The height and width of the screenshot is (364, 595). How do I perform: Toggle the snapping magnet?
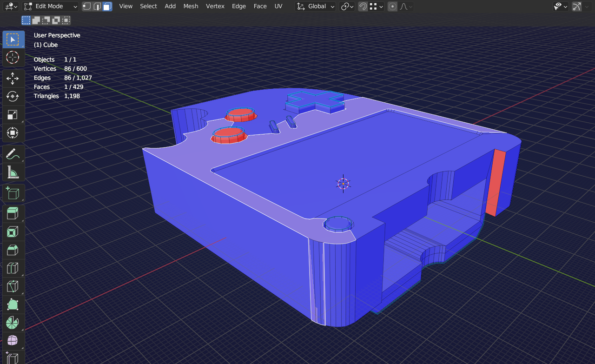point(363,7)
